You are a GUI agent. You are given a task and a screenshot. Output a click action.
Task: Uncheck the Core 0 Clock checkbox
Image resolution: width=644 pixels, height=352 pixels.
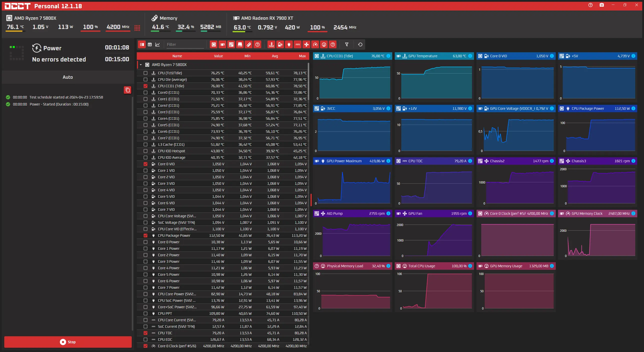[x=145, y=346]
